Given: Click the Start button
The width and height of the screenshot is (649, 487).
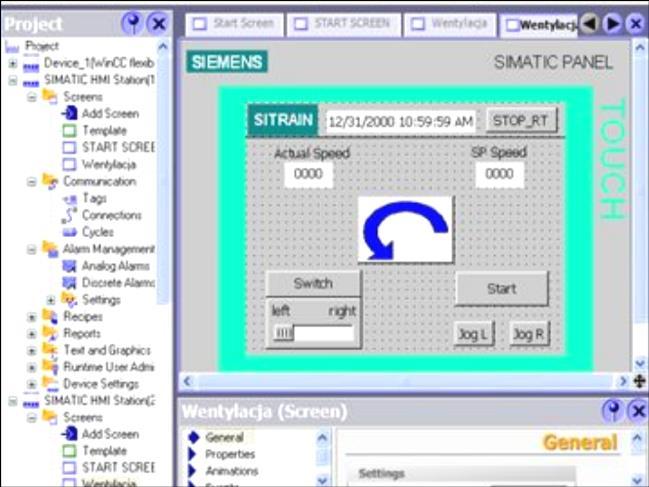Looking at the screenshot, I should (x=502, y=288).
